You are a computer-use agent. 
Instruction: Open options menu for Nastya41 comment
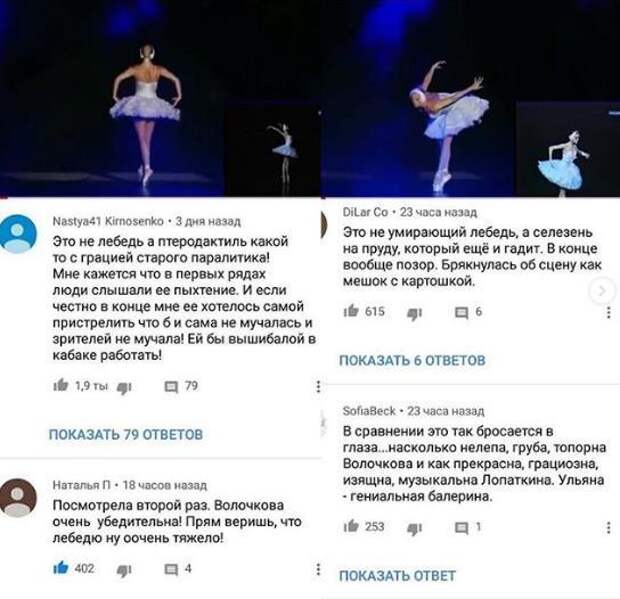click(318, 386)
